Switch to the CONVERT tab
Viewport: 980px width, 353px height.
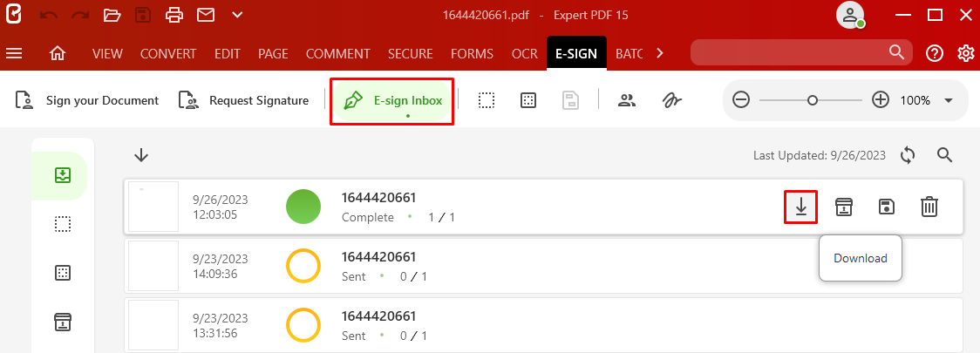pos(168,54)
